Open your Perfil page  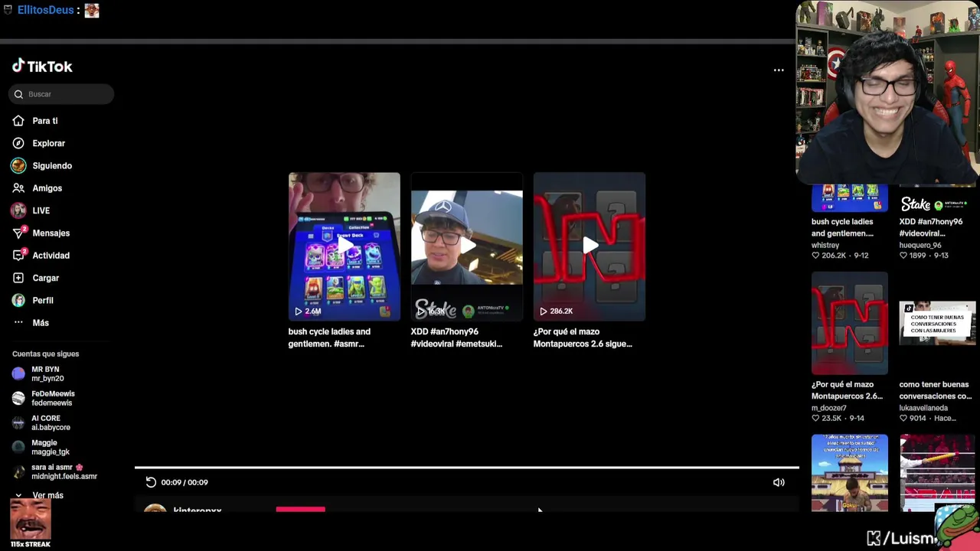42,300
